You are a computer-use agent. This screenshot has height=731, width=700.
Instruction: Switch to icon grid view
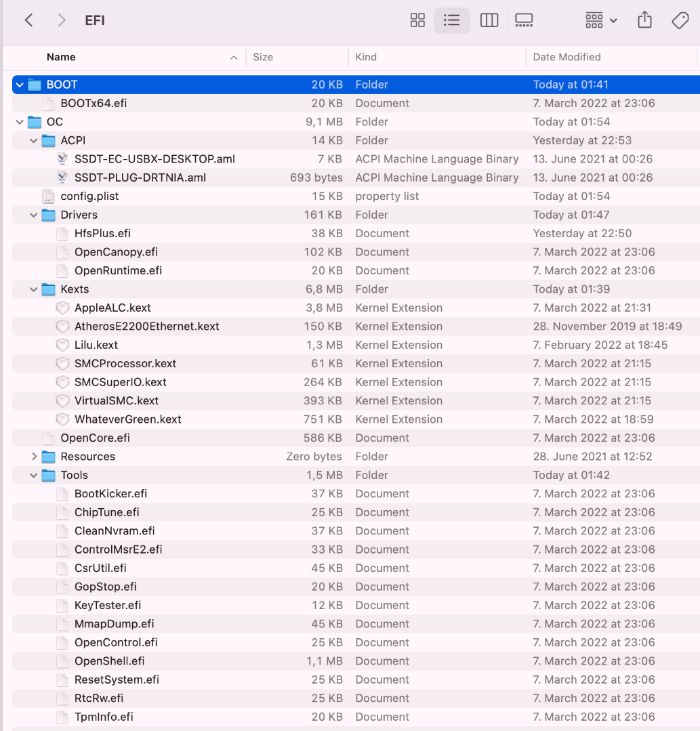417,20
